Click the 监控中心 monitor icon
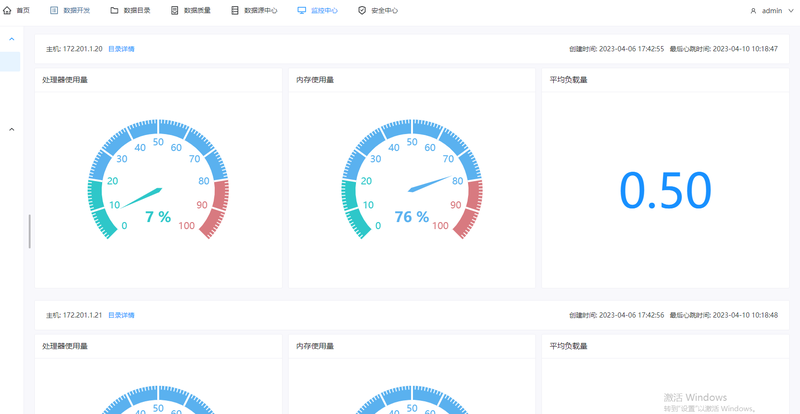The height and width of the screenshot is (414, 800). point(302,10)
